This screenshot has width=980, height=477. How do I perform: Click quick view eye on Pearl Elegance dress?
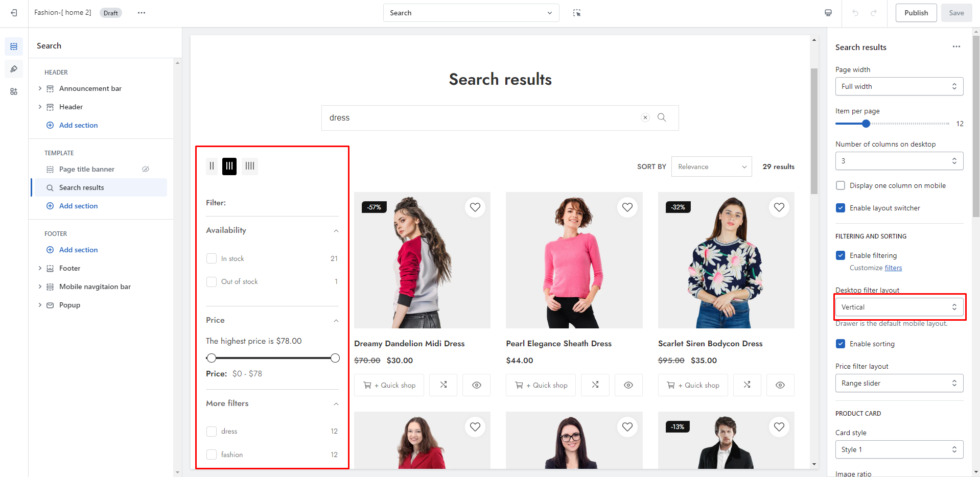click(x=628, y=385)
